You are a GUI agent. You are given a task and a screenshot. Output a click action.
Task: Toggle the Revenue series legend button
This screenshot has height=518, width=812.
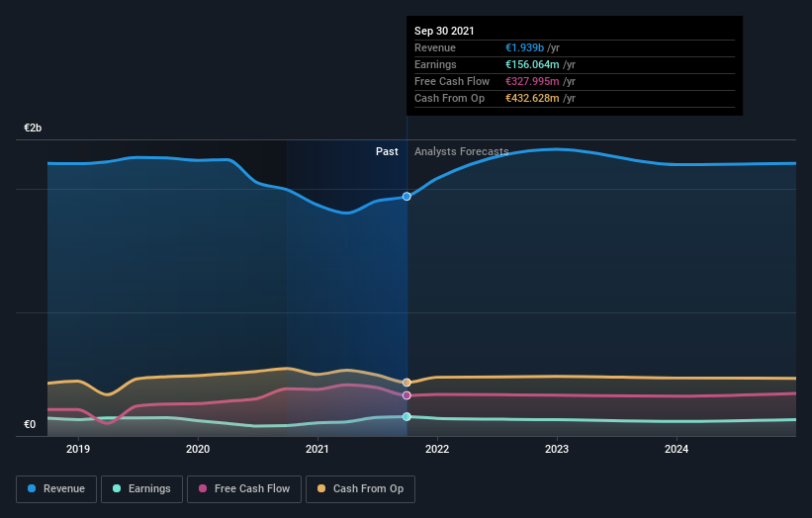tap(56, 489)
